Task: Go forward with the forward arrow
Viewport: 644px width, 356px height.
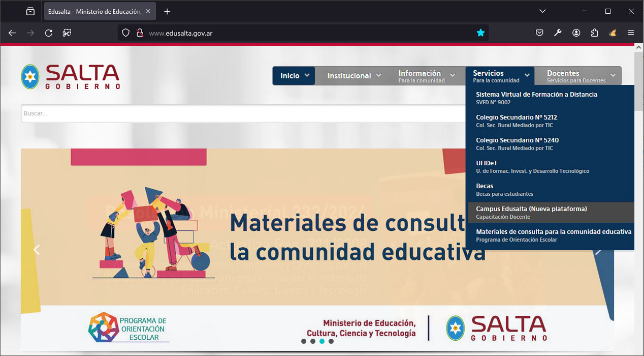Action: (x=30, y=33)
